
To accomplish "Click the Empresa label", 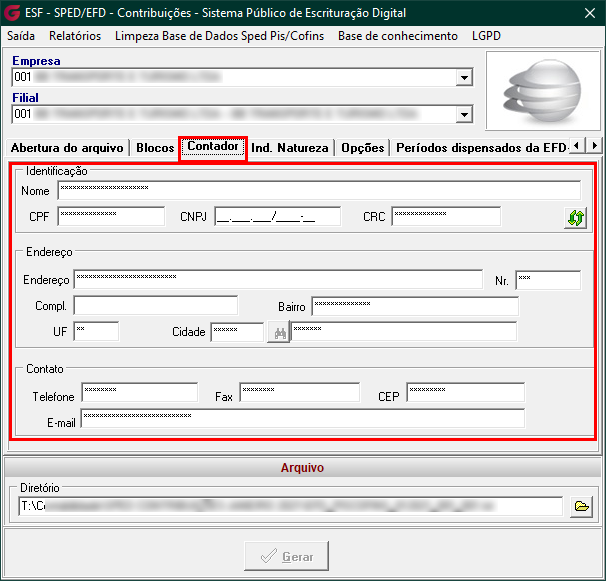I will [x=36, y=61].
